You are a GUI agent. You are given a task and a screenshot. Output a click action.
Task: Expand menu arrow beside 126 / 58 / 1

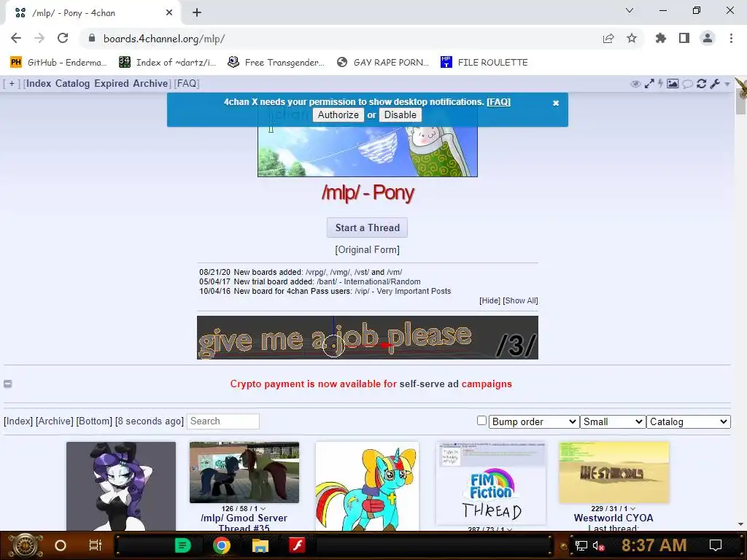point(263,509)
